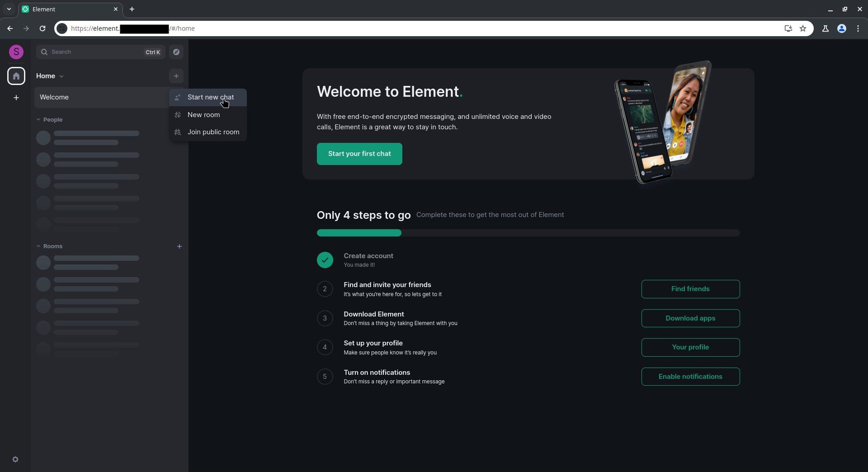The height and width of the screenshot is (472, 868).
Task: Select 'New room' menu item
Action: coord(203,115)
